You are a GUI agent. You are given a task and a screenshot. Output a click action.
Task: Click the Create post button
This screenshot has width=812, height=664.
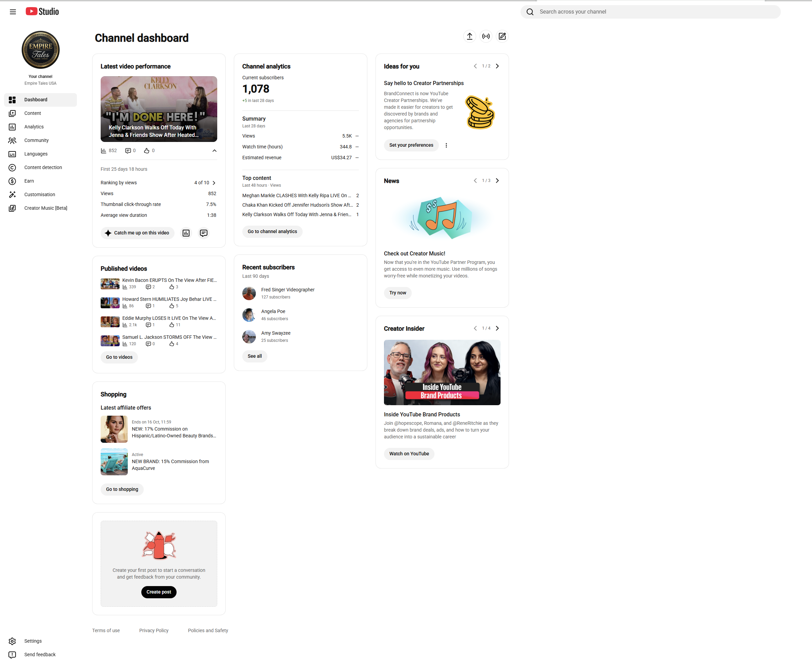[x=159, y=592]
